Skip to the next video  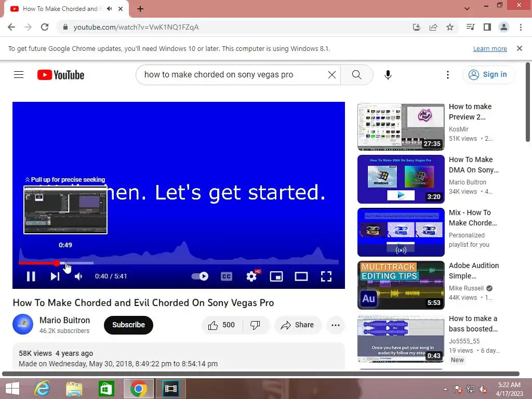pyautogui.click(x=55, y=276)
